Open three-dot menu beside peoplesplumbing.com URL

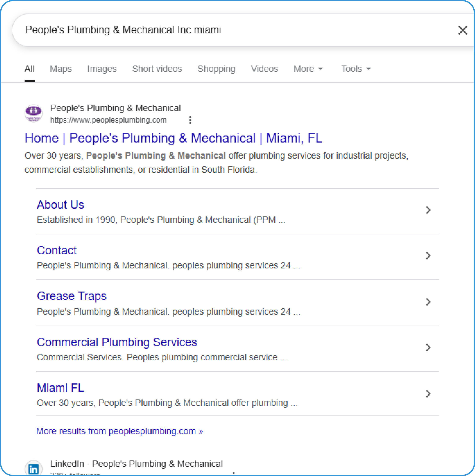coord(190,120)
